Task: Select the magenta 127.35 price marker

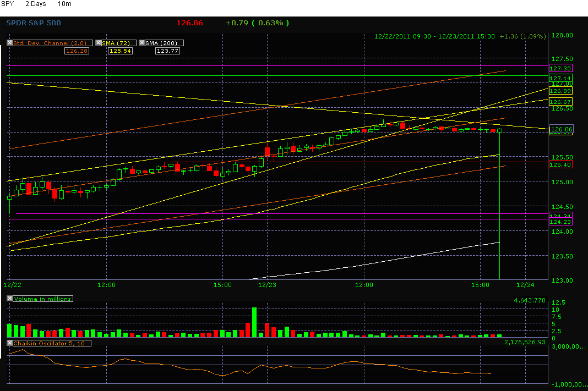Action: (x=560, y=68)
